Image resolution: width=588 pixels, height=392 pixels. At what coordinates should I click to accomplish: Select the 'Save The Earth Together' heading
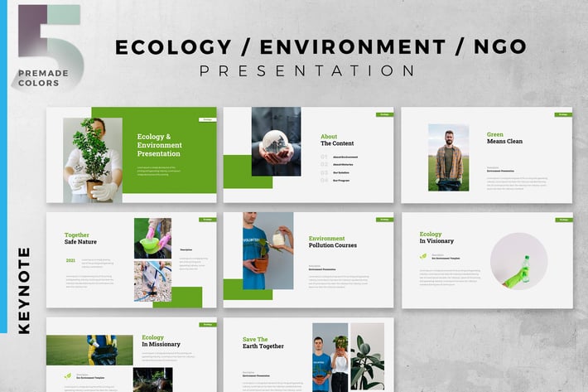pyautogui.click(x=263, y=342)
